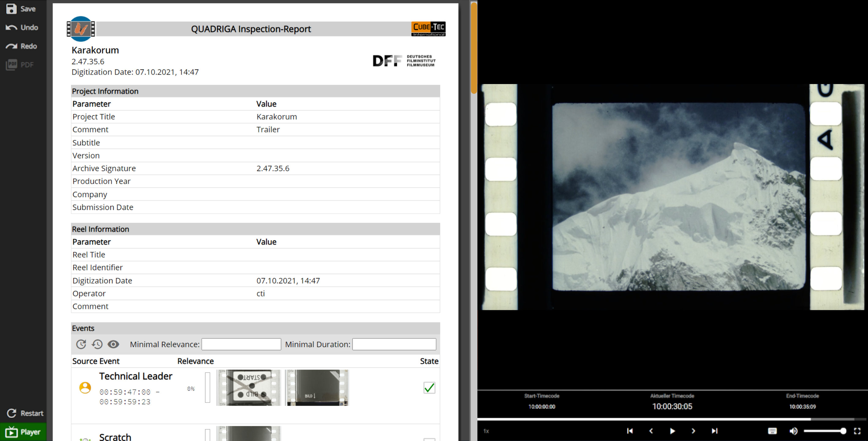Image resolution: width=868 pixels, height=441 pixels.
Task: Open the START leader frame thumbnail
Action: 249,388
